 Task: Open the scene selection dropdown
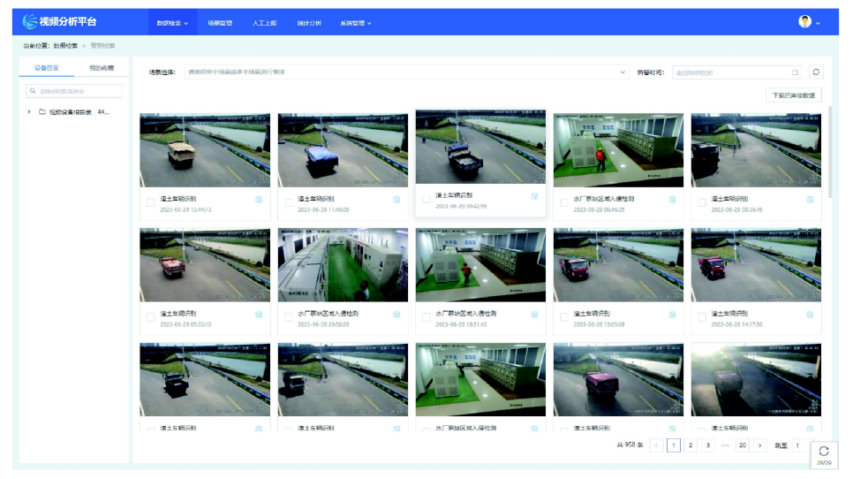[x=406, y=72]
